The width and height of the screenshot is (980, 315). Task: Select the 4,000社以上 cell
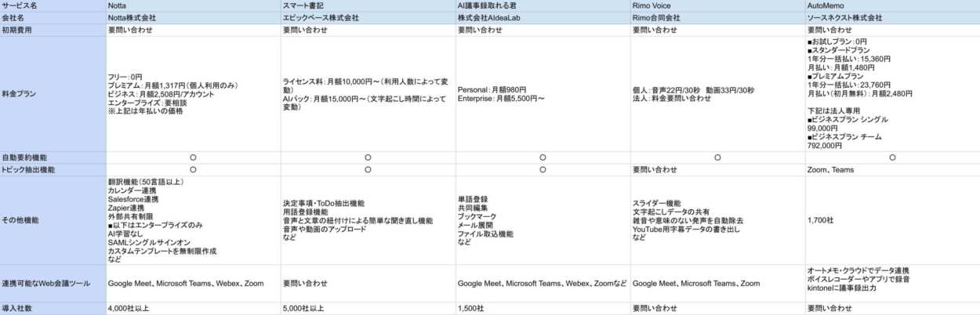[128, 309]
